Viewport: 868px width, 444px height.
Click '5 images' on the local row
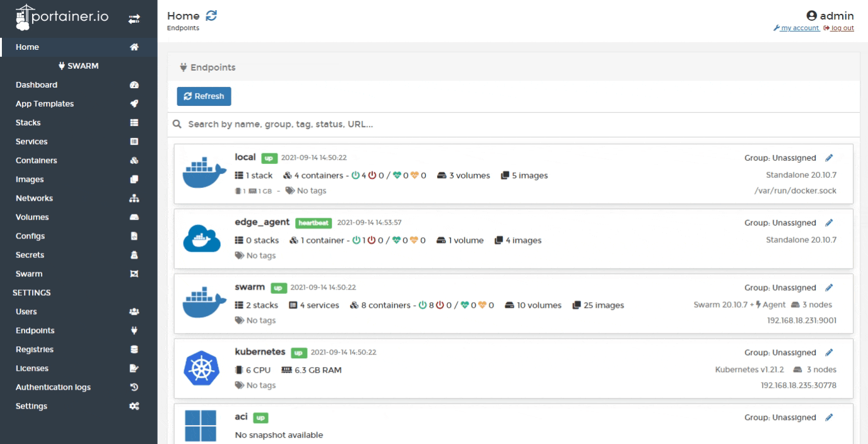[524, 175]
